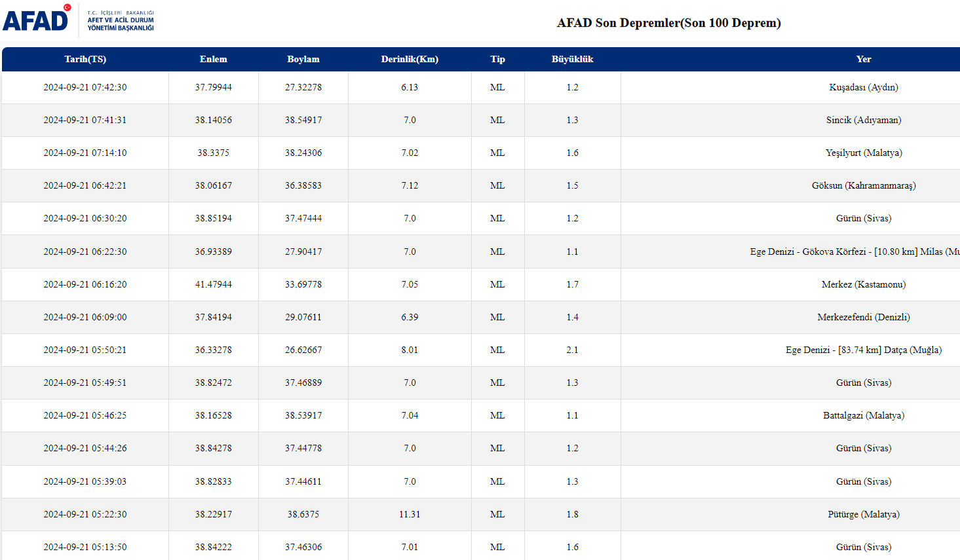Click depth value 7.04

[410, 415]
